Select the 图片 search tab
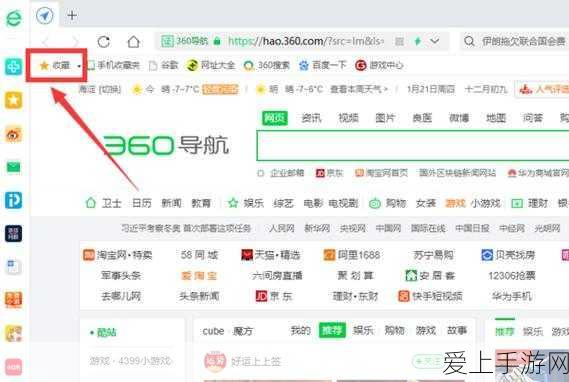This screenshot has height=382, width=569. tap(385, 118)
